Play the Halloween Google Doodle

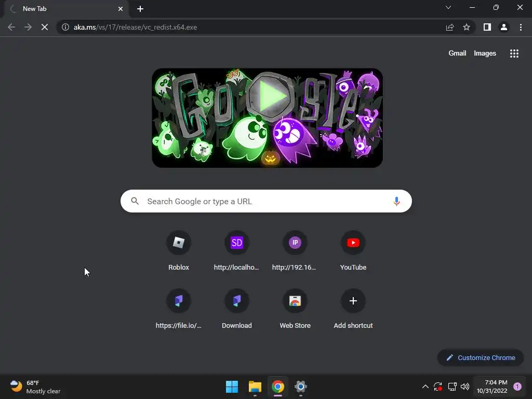271,97
